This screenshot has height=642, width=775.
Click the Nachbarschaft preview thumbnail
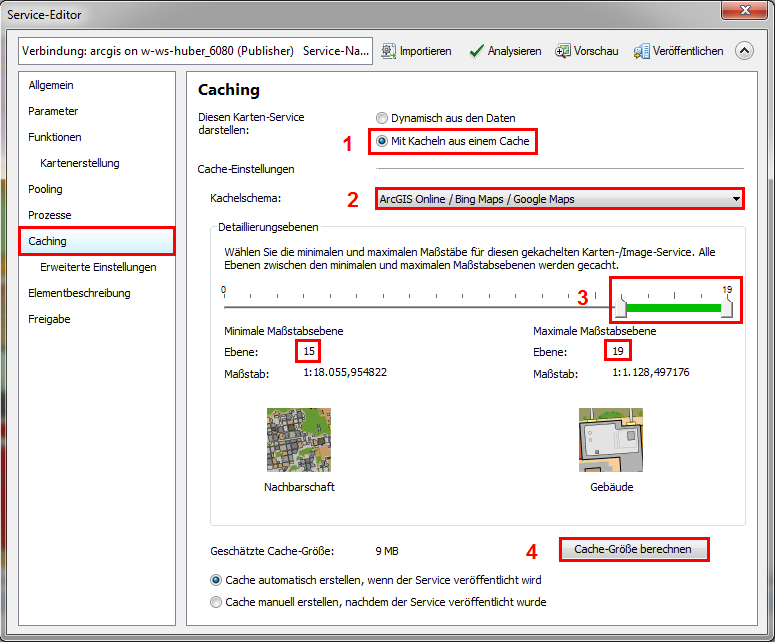[x=299, y=440]
